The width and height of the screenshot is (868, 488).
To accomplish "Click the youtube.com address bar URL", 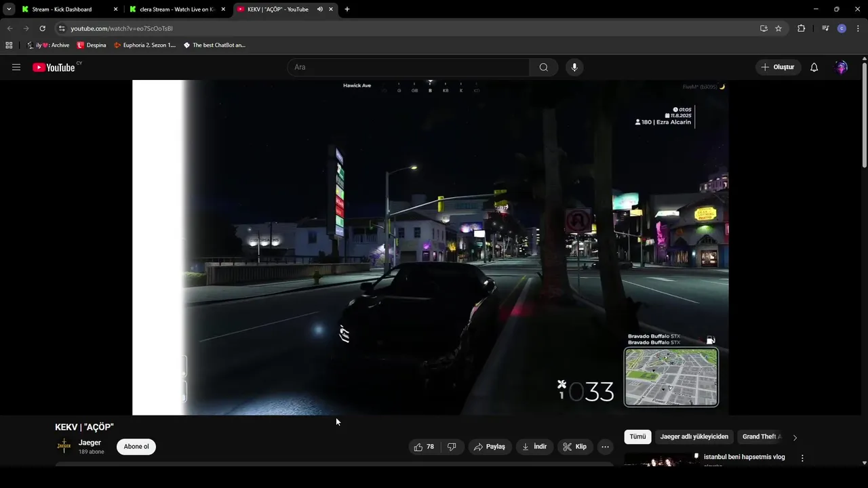I will click(x=121, y=28).
